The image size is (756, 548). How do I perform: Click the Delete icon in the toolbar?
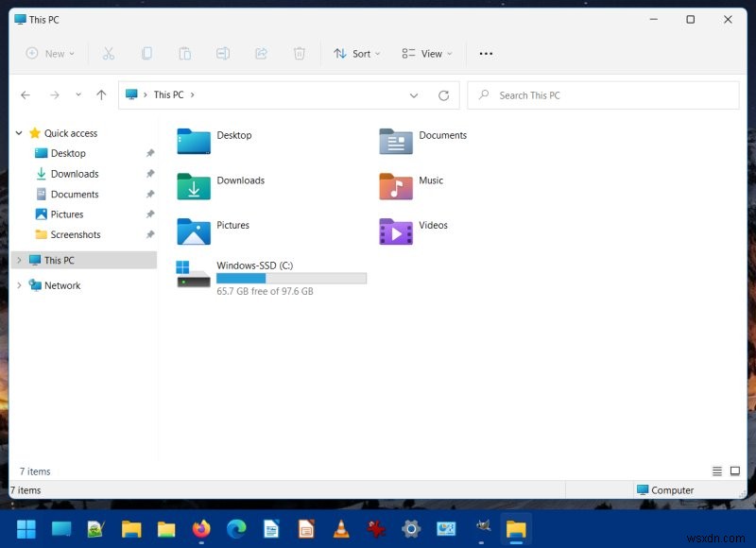(x=300, y=54)
